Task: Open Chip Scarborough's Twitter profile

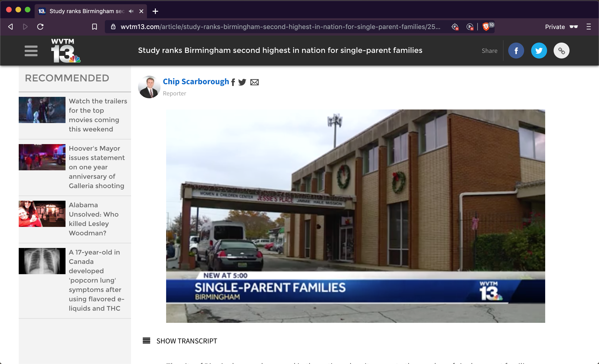Action: [242, 82]
